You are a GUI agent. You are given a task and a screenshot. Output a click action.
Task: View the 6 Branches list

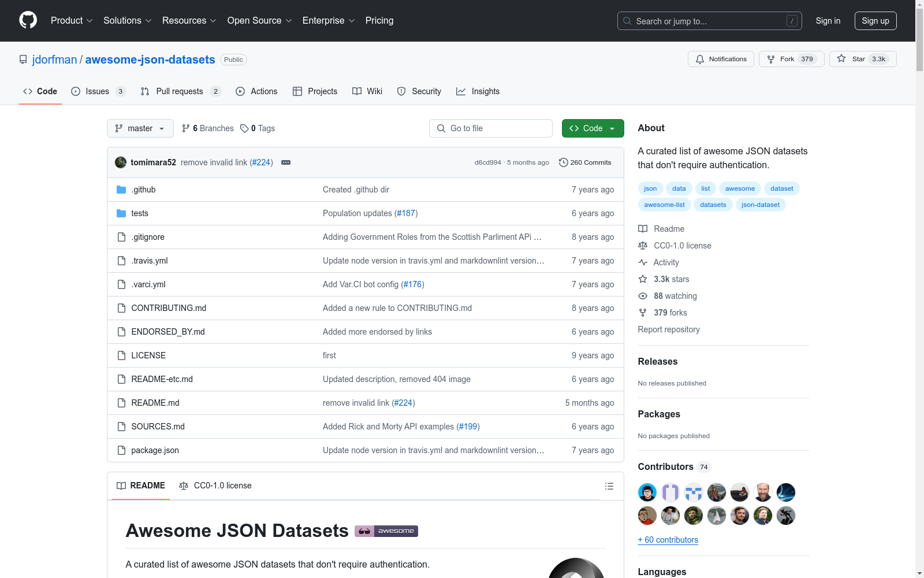208,128
